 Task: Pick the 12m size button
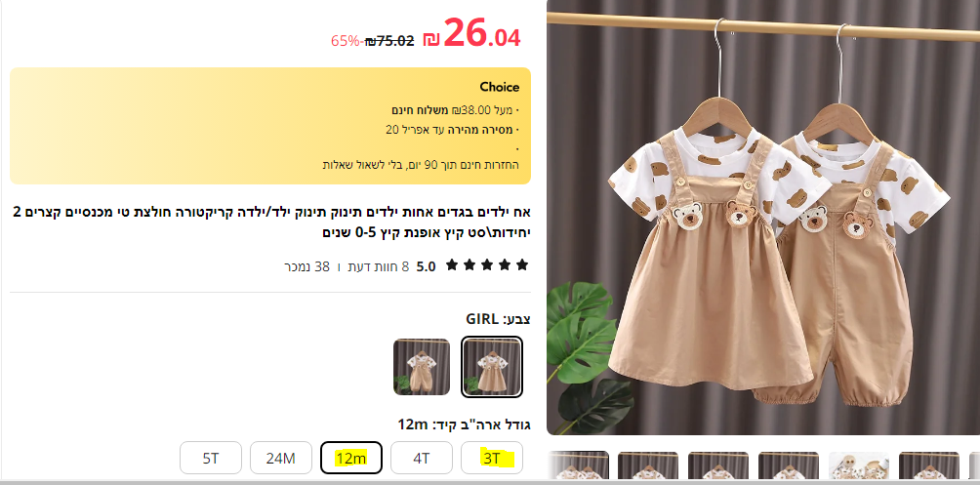[x=351, y=458]
